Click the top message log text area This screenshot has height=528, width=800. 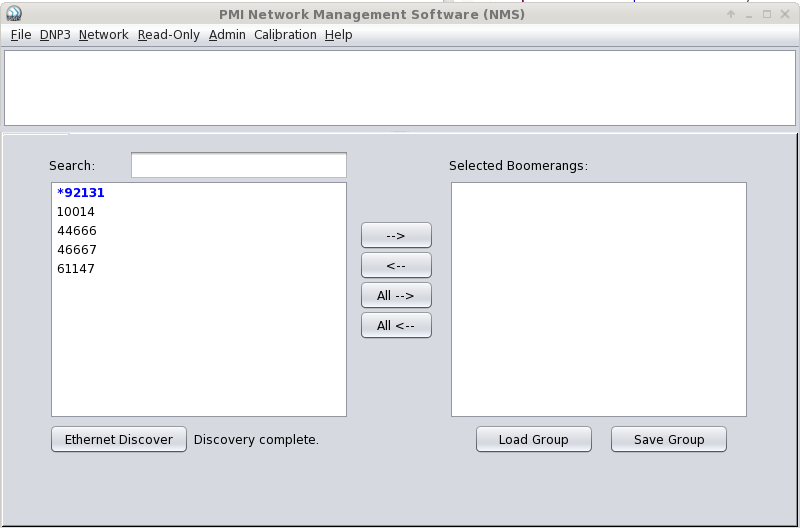pyautogui.click(x=400, y=88)
